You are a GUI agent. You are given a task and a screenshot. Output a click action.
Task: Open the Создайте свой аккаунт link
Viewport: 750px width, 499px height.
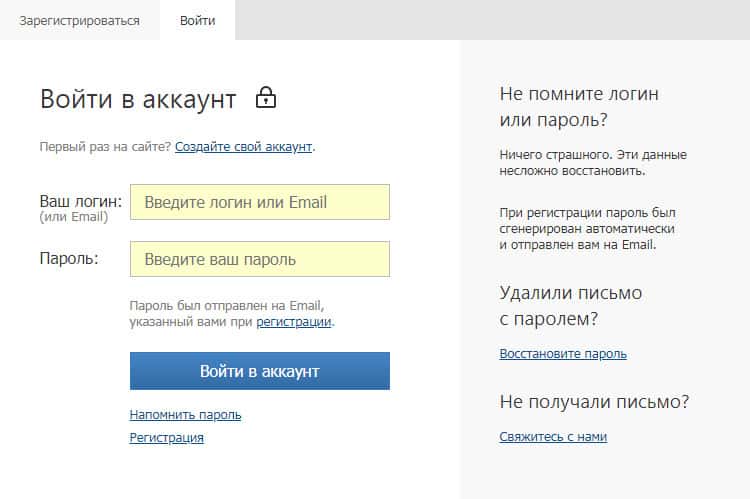click(x=244, y=147)
